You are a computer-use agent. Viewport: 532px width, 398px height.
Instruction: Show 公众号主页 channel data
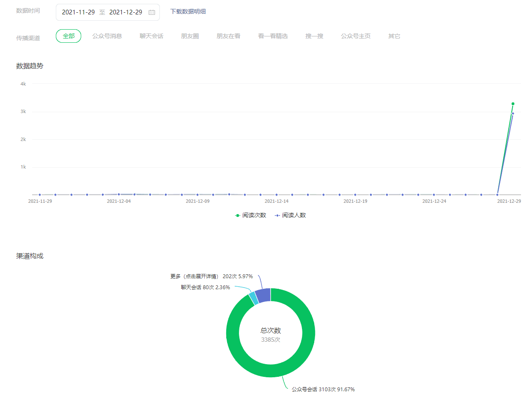pyautogui.click(x=356, y=36)
